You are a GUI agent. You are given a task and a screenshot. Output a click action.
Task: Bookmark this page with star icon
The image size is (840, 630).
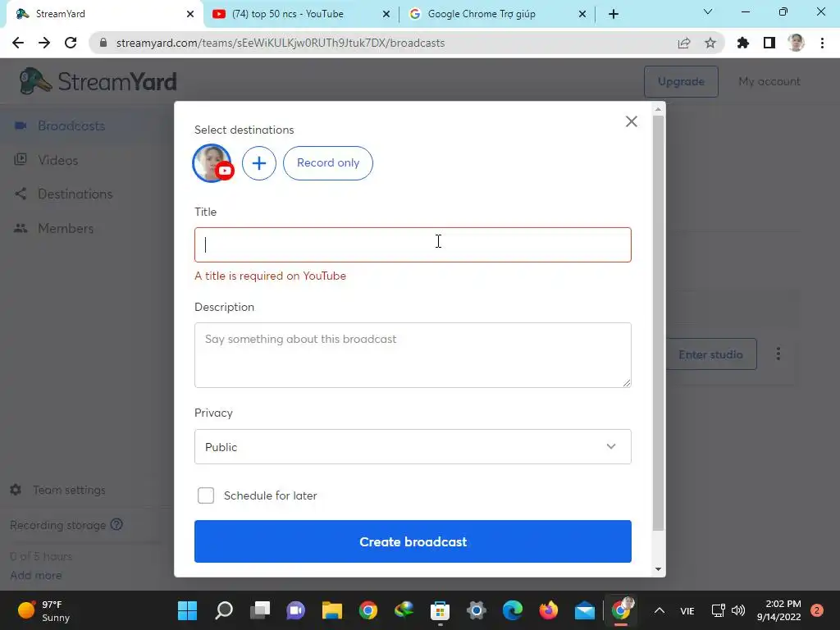pyautogui.click(x=710, y=43)
